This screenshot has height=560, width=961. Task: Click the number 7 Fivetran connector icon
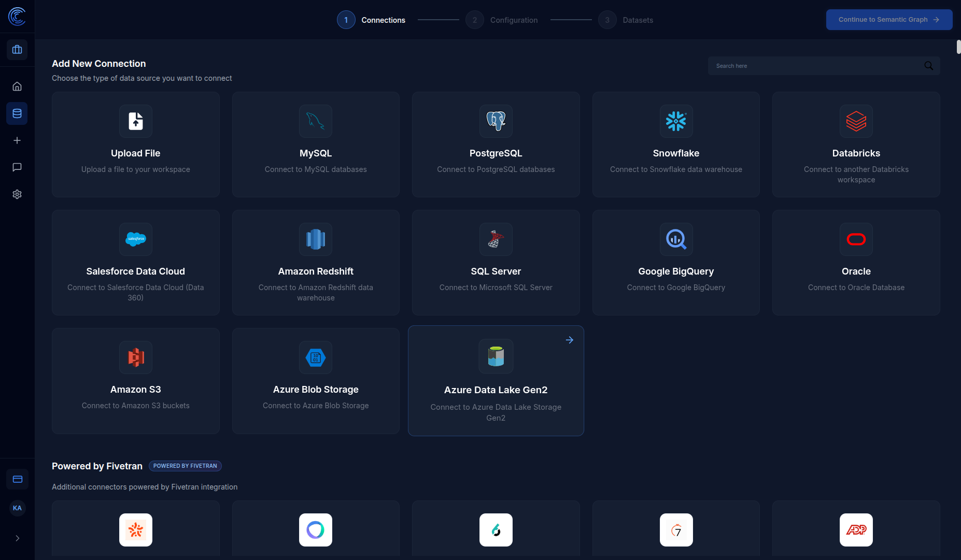[676, 530]
